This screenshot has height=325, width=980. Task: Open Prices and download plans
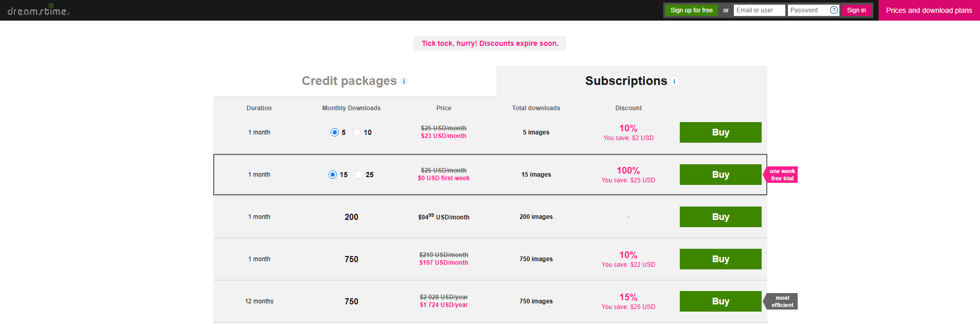point(929,10)
